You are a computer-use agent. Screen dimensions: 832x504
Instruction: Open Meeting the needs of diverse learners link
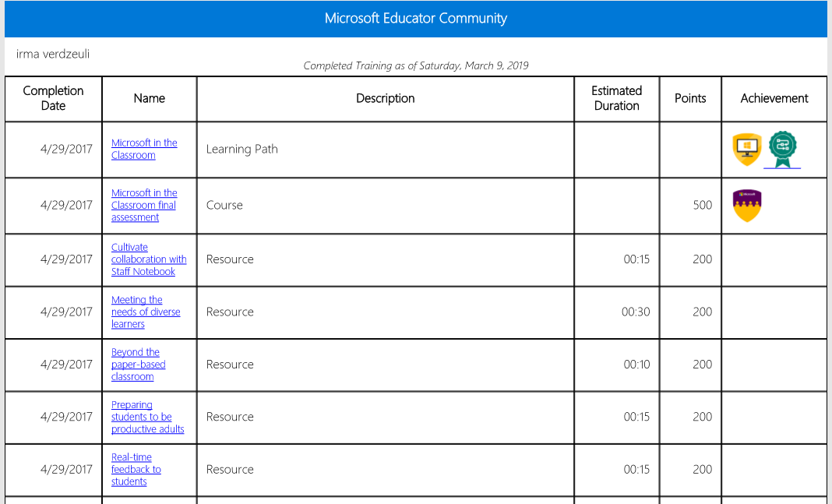pos(146,312)
